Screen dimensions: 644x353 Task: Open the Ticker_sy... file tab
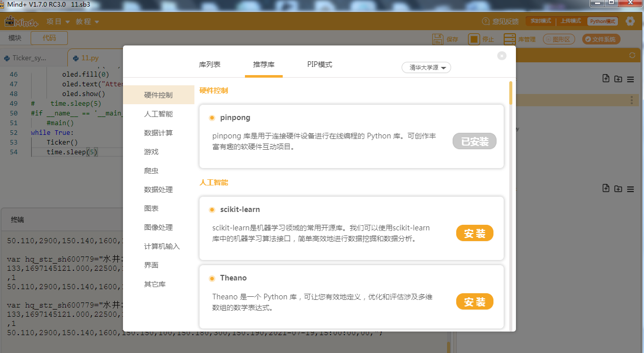tap(29, 58)
